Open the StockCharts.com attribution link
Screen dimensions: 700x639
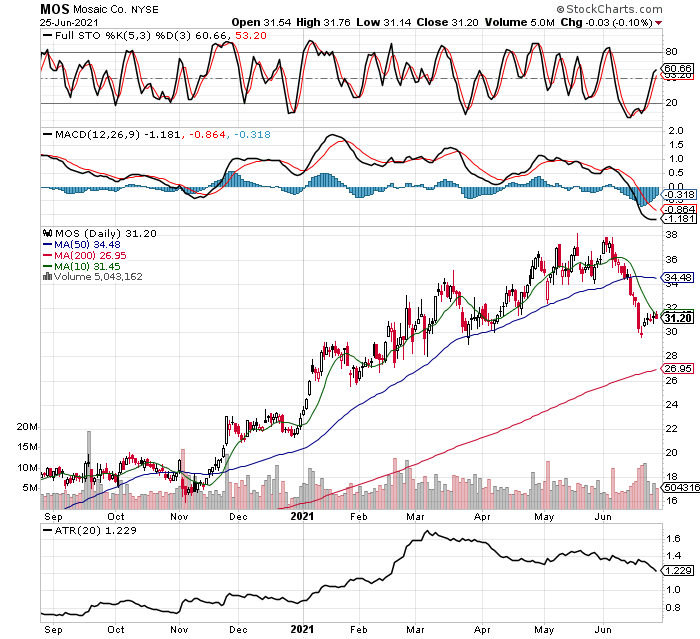tap(609, 9)
